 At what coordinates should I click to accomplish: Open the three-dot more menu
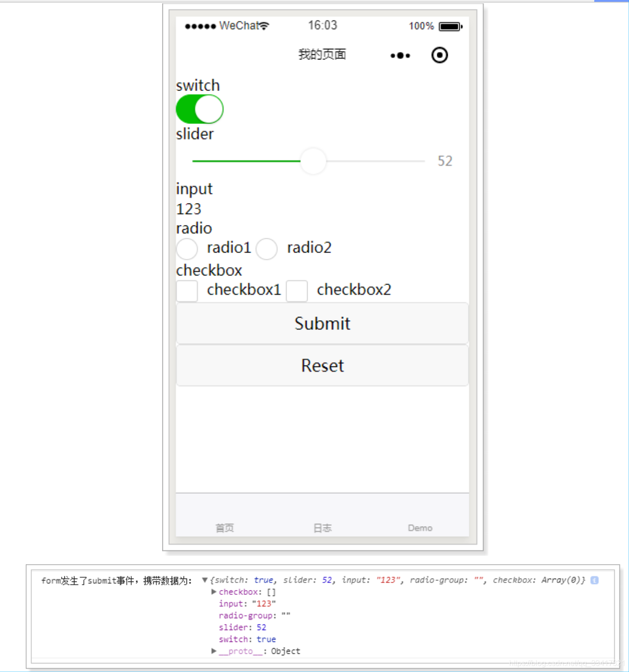[x=400, y=56]
